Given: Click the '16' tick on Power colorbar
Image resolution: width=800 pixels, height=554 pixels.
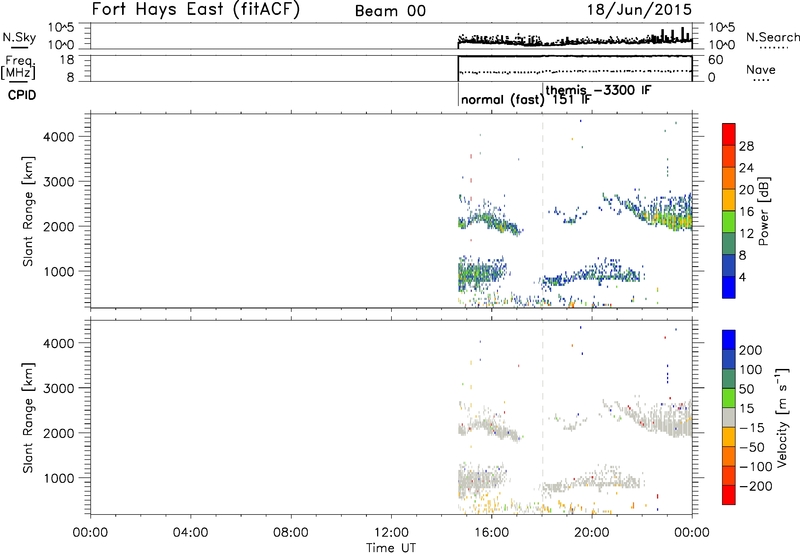Looking at the screenshot, I should (746, 212).
